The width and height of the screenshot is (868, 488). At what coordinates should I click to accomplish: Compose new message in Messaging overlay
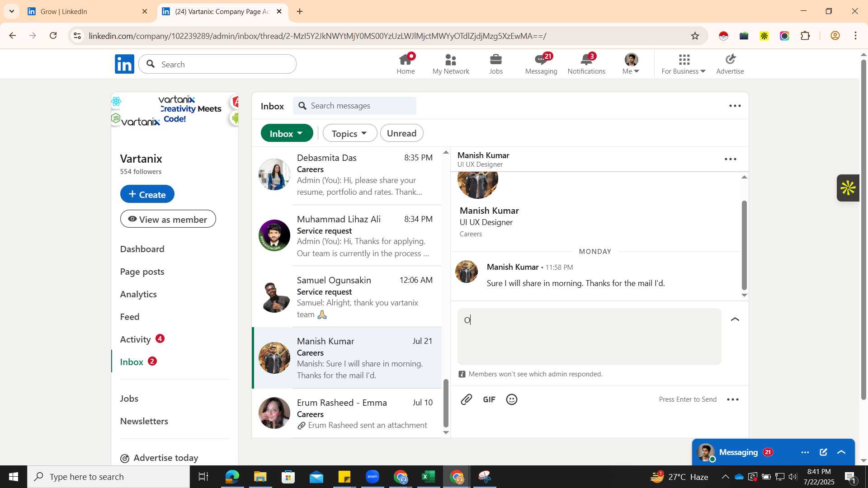pos(823,452)
